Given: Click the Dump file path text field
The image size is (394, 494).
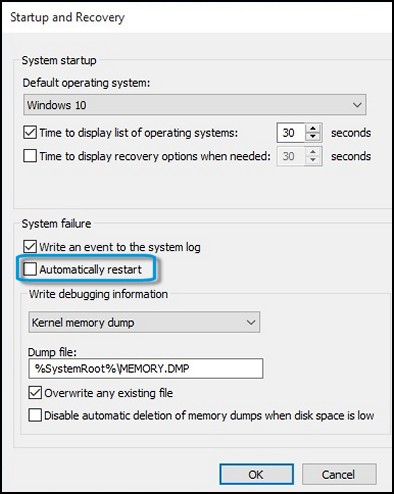Looking at the screenshot, I should point(146,368).
